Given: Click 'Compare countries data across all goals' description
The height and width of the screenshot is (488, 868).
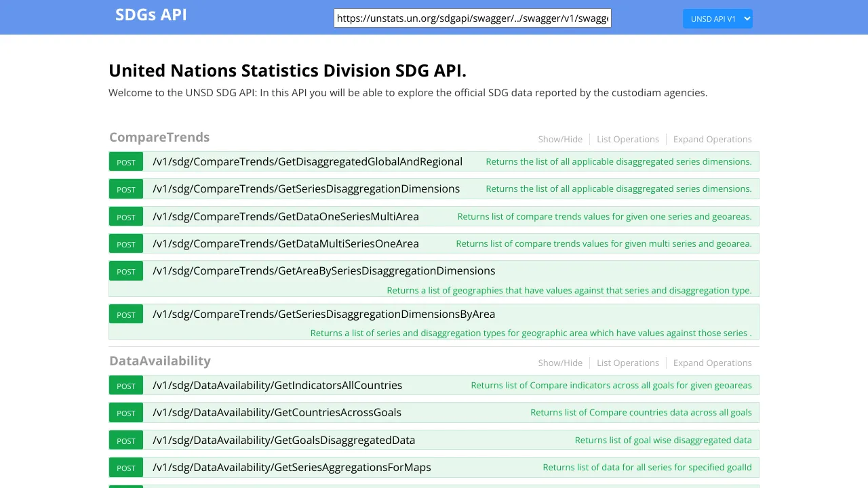Looking at the screenshot, I should point(641,412).
